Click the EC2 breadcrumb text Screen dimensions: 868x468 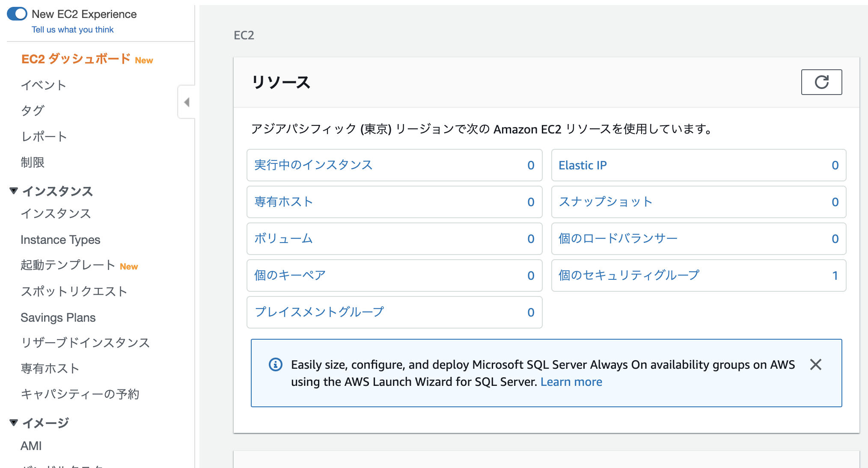(x=244, y=35)
